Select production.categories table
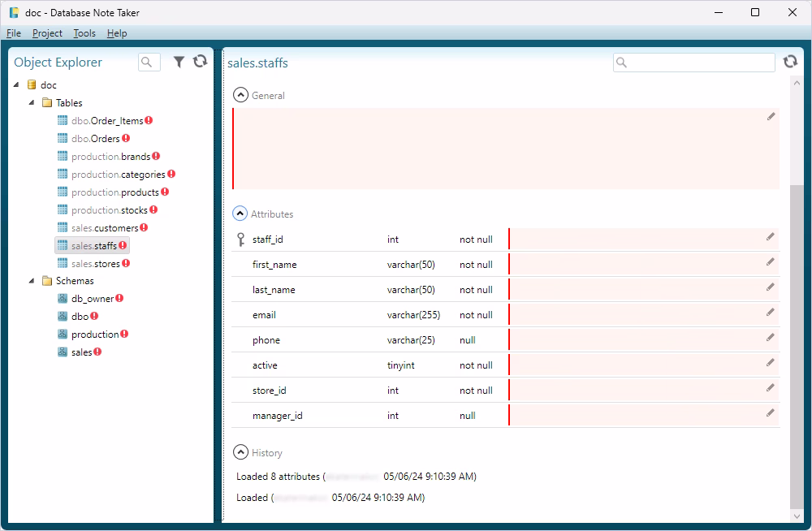The image size is (812, 531). [x=118, y=175]
